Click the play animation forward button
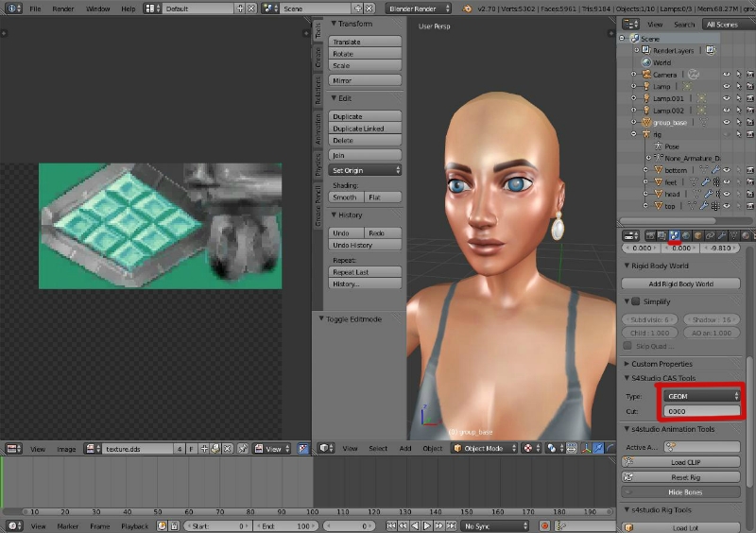The height and width of the screenshot is (533, 756). [x=427, y=525]
